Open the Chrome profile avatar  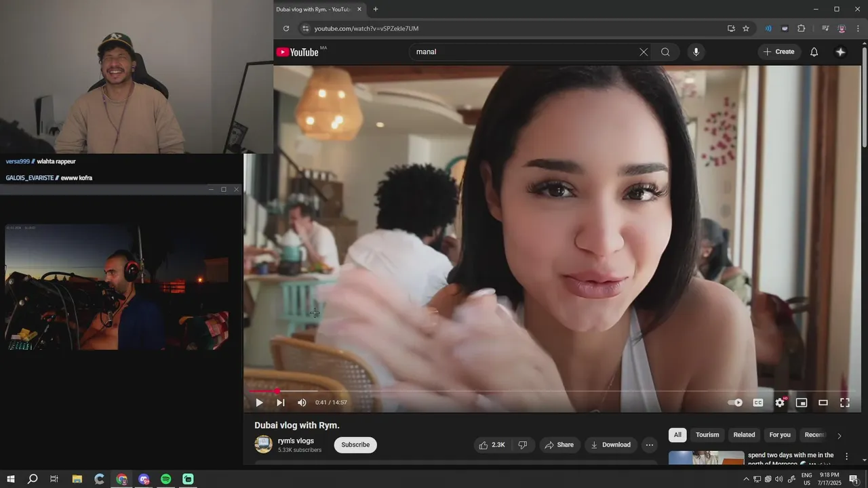point(842,28)
